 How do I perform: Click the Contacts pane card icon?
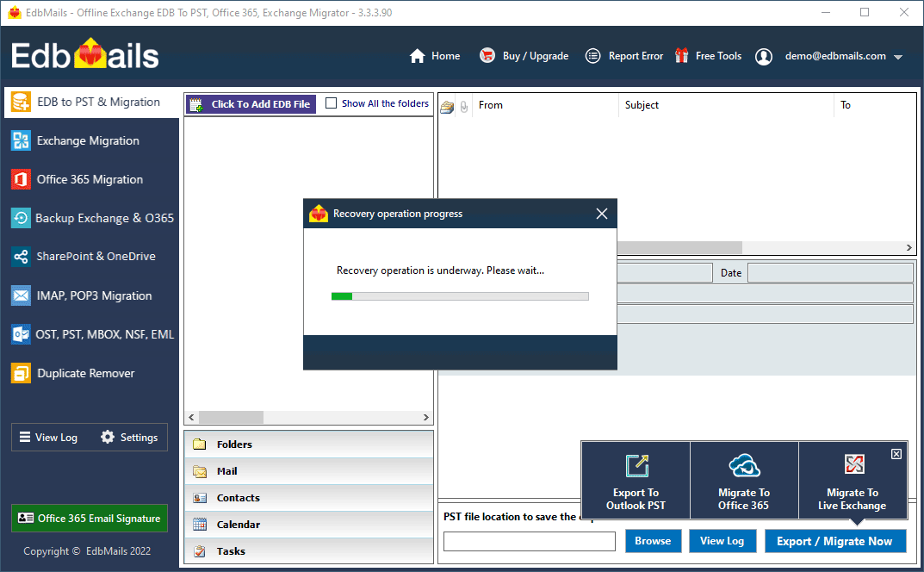pyautogui.click(x=200, y=498)
